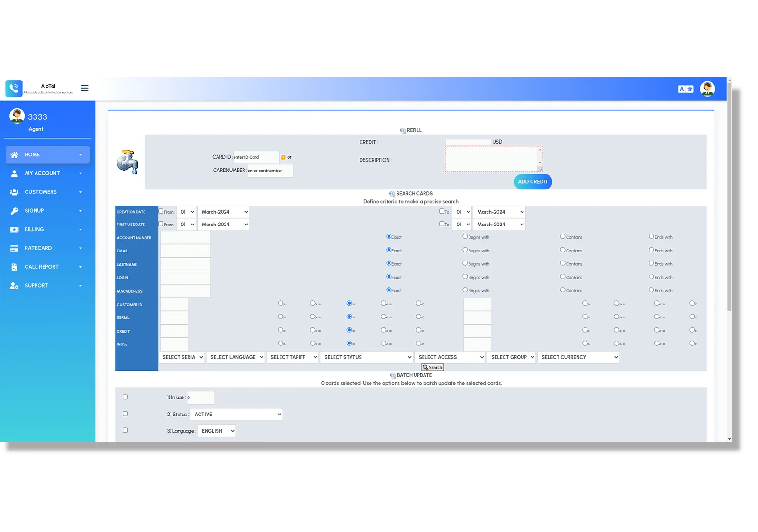Expand the SIGNUP submenu arrow

(x=81, y=211)
